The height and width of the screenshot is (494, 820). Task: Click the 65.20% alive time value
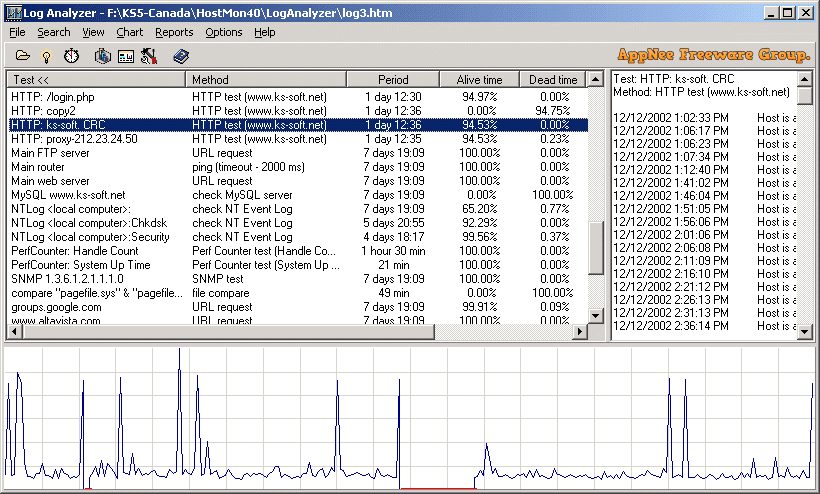(x=479, y=209)
